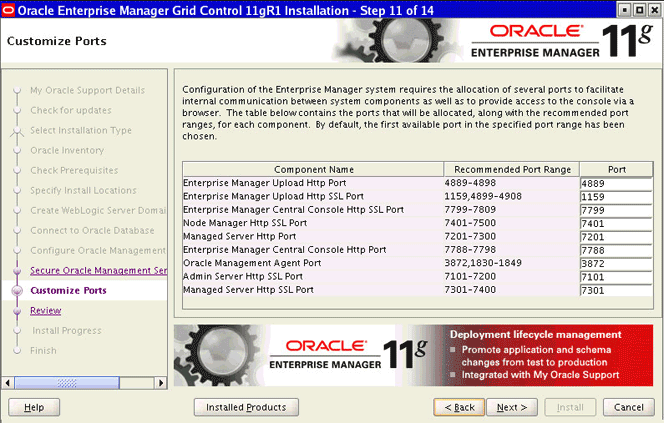This screenshot has width=664, height=423.
Task: Edit Managed Server Http SSL Port field 7301
Action: [616, 290]
